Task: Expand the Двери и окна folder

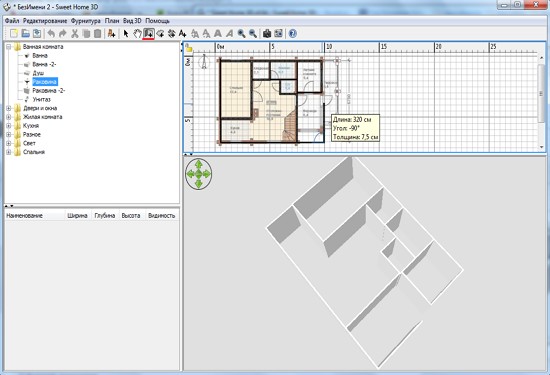Action: coord(9,108)
